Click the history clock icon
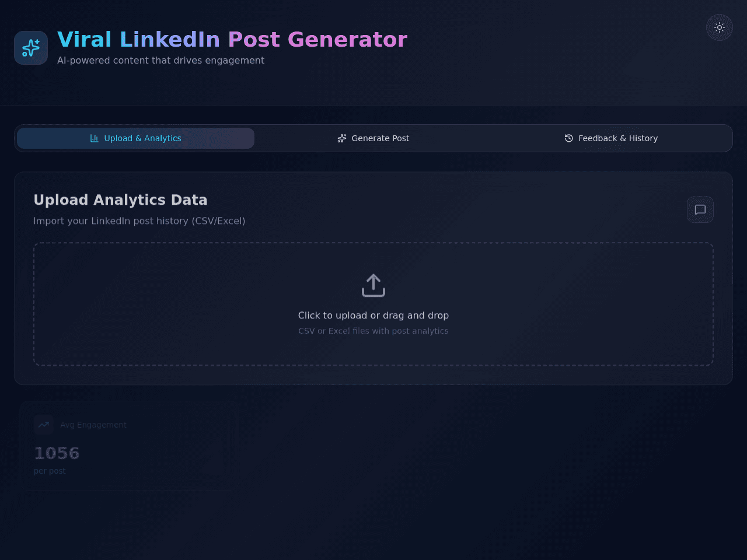The width and height of the screenshot is (747, 560). tap(569, 138)
